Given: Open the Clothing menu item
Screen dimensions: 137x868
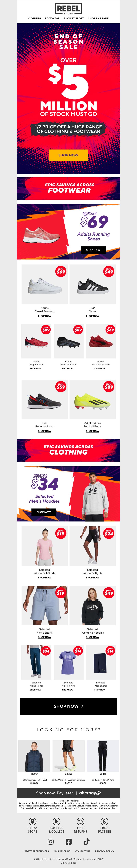Looking at the screenshot, I should [x=34, y=19].
